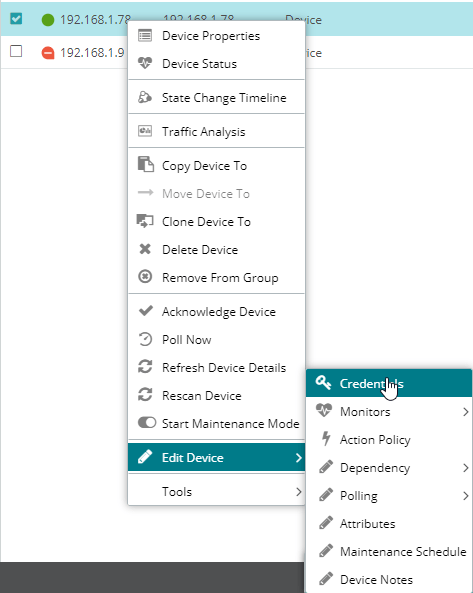Click the Device Properties list icon

click(145, 36)
